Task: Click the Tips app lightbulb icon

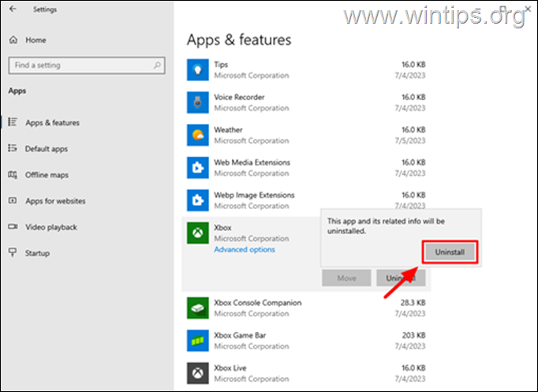Action: coord(198,70)
